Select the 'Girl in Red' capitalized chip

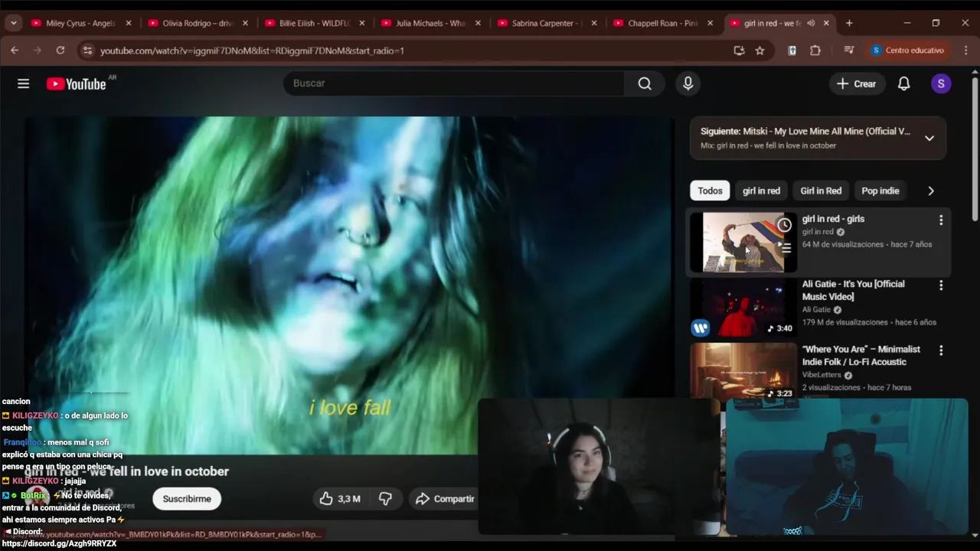(821, 191)
